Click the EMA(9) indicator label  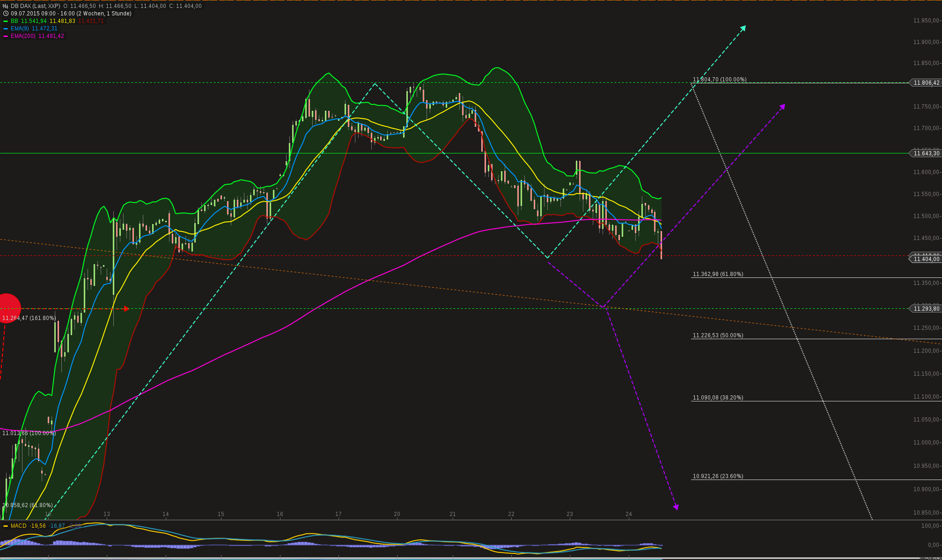point(20,29)
